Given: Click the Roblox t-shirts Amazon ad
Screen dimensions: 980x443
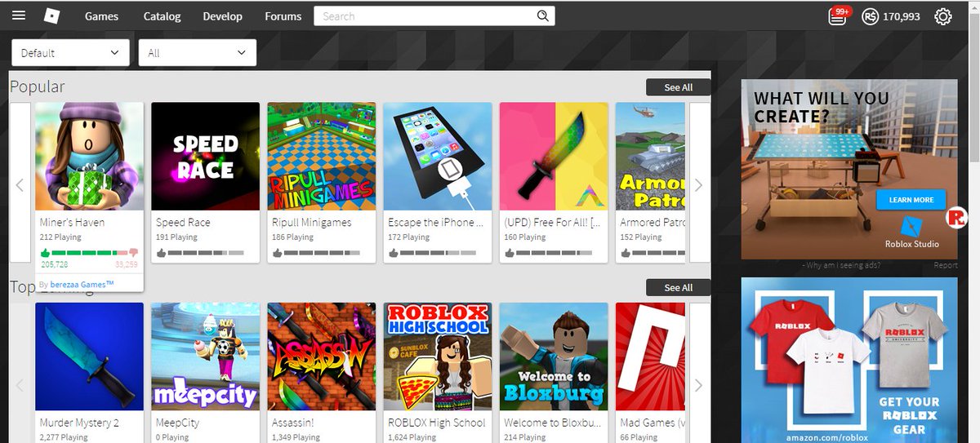Looking at the screenshot, I should 849,360.
